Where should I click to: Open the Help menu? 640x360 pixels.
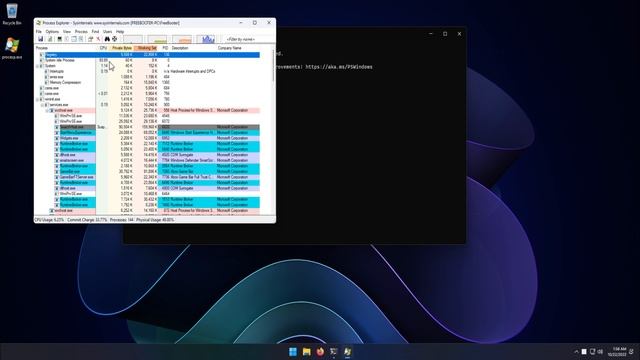(120, 31)
